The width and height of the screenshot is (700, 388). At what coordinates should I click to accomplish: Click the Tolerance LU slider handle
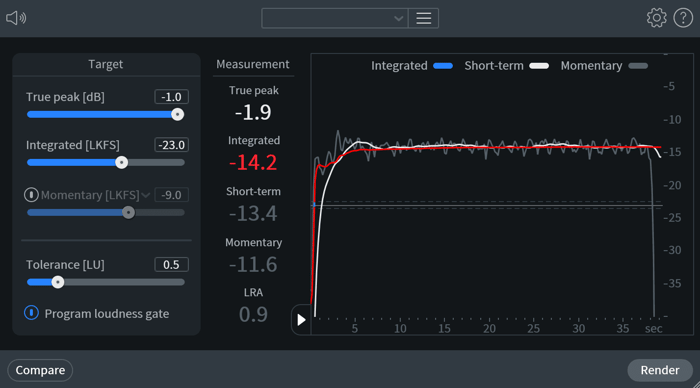58,282
